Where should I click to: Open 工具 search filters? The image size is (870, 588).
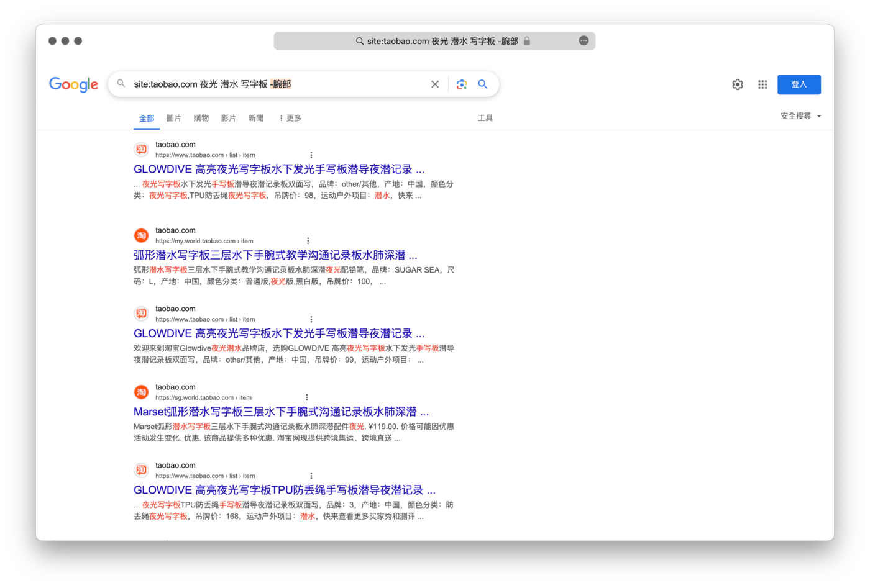pos(486,118)
